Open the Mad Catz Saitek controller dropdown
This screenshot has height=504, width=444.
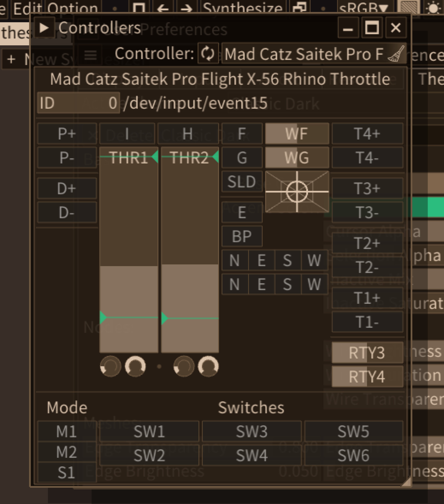pos(314,53)
